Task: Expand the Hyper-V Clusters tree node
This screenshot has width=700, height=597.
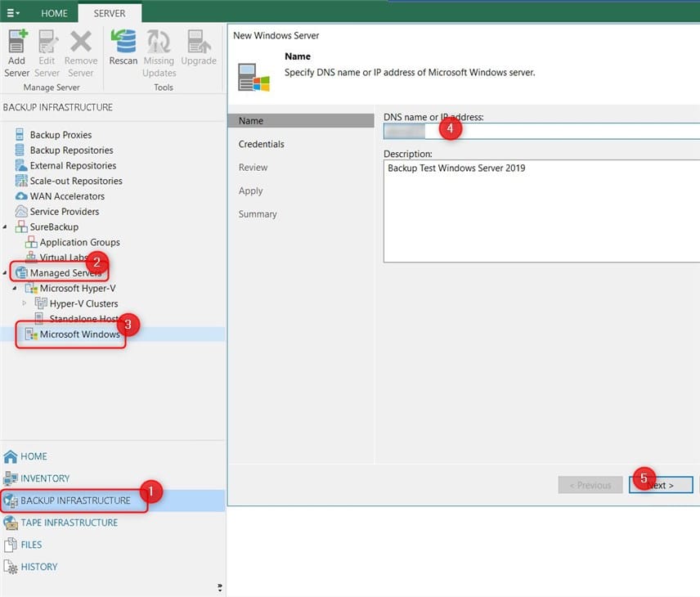Action: [25, 303]
